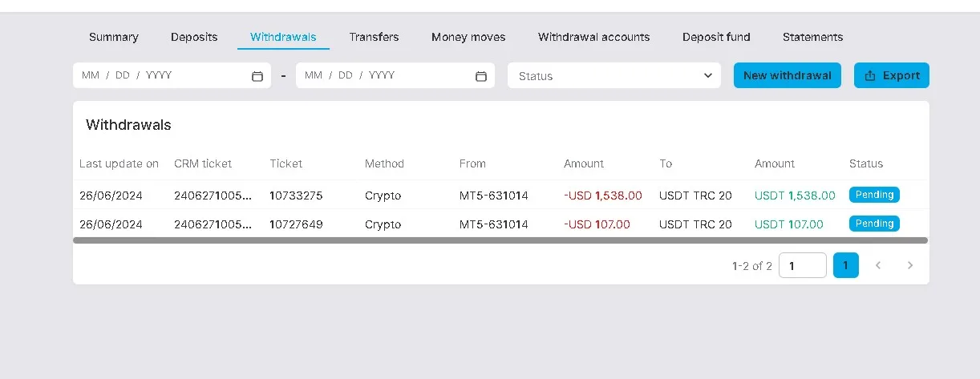Screen dimensions: 980x379
Task: Click Crypto method in ticket 10733275 row
Action: [x=383, y=196]
